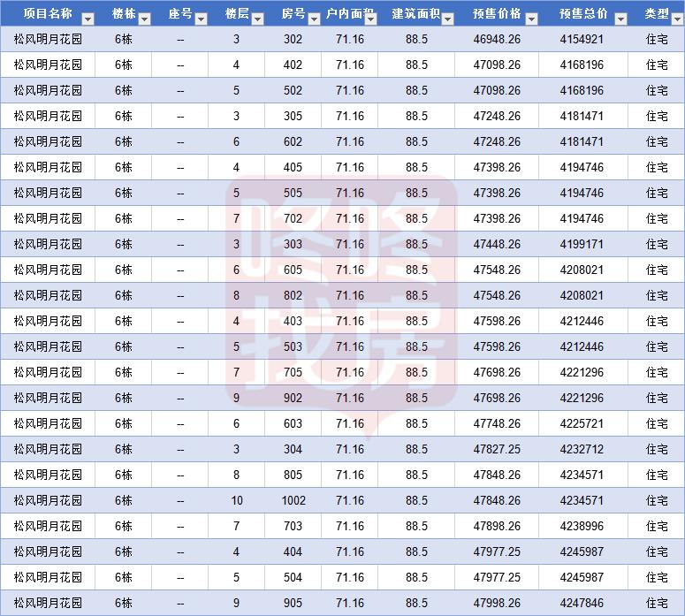685x616 pixels.
Task: Select the presale price cell 47827.25
Action: click(496, 449)
